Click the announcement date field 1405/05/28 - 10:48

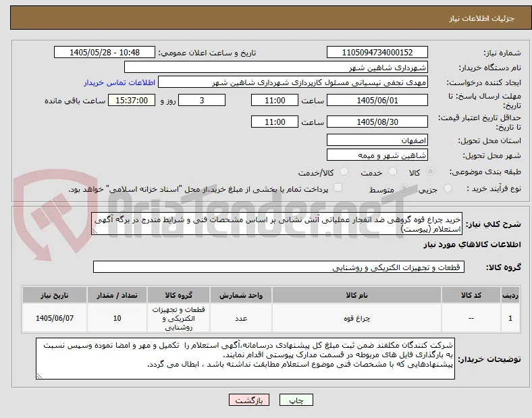pyautogui.click(x=105, y=52)
